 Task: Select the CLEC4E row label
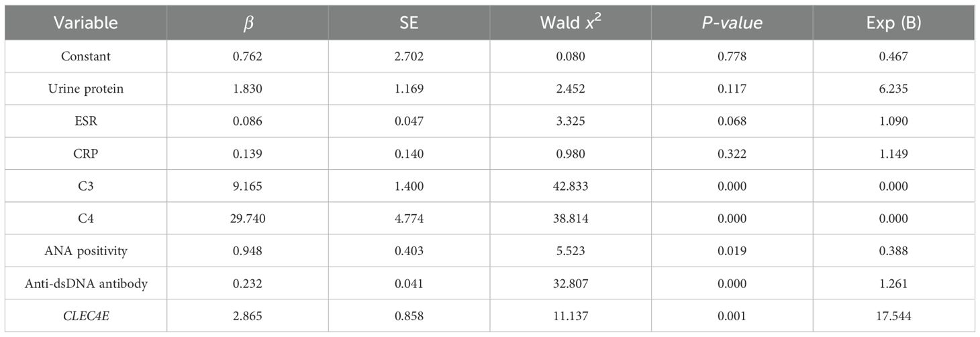pyautogui.click(x=87, y=316)
